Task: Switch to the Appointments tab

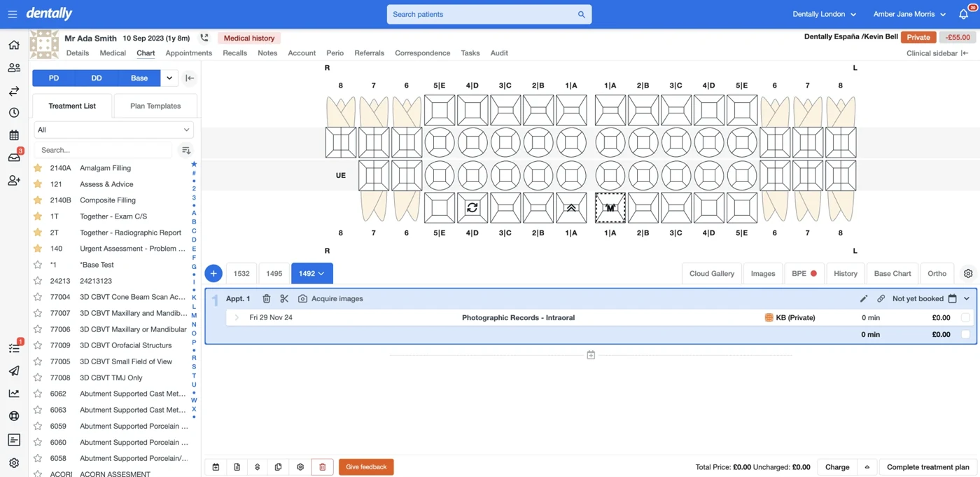Action: click(188, 53)
